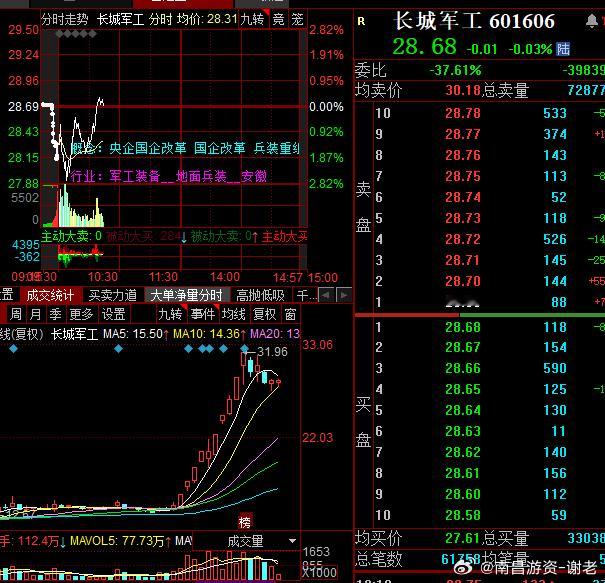The width and height of the screenshot is (605, 583).
Task: Click the 分时走势 label
Action: [x=65, y=19]
